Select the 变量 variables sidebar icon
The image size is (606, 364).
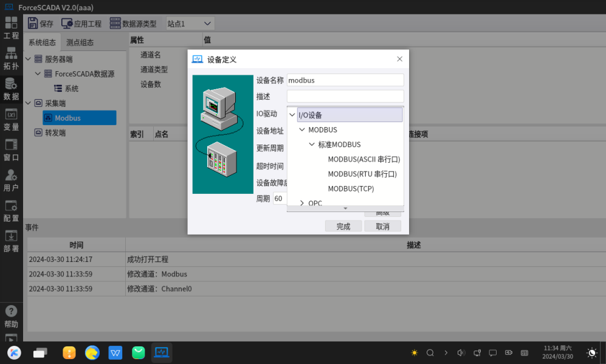tap(11, 119)
